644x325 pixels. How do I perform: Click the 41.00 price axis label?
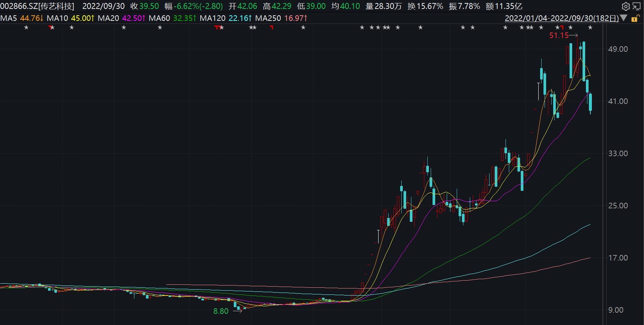point(618,101)
